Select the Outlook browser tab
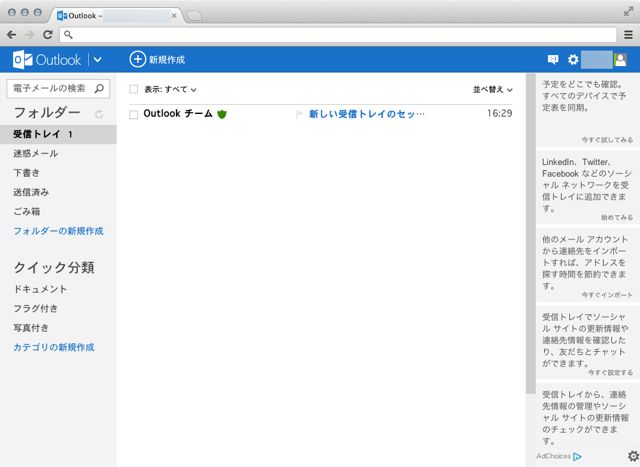The image size is (640, 467). 116,16
